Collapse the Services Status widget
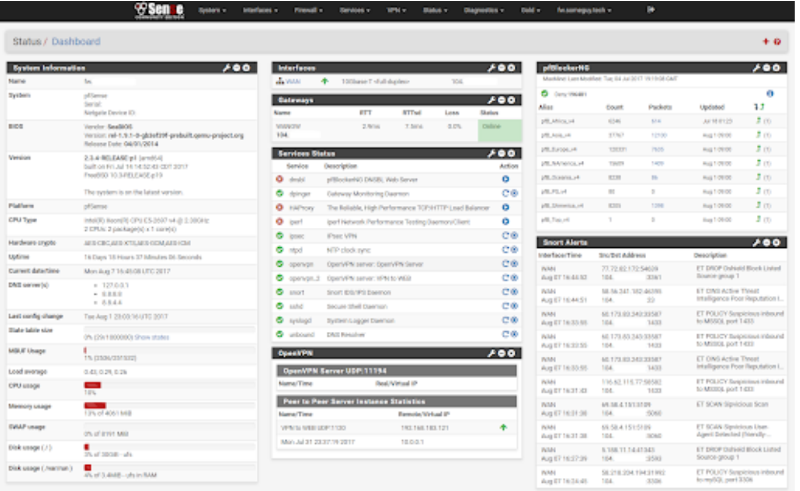The image size is (800, 491). 502,153
